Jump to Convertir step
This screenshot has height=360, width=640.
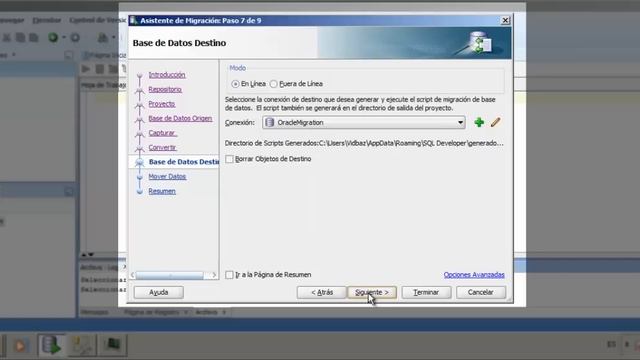tap(162, 147)
